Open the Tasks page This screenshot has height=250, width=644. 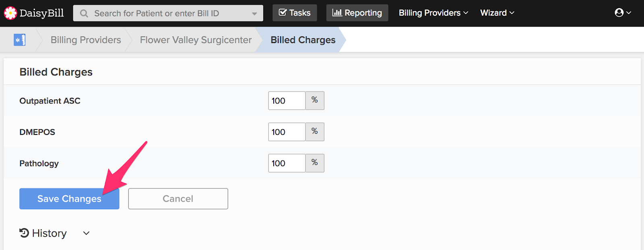point(295,13)
